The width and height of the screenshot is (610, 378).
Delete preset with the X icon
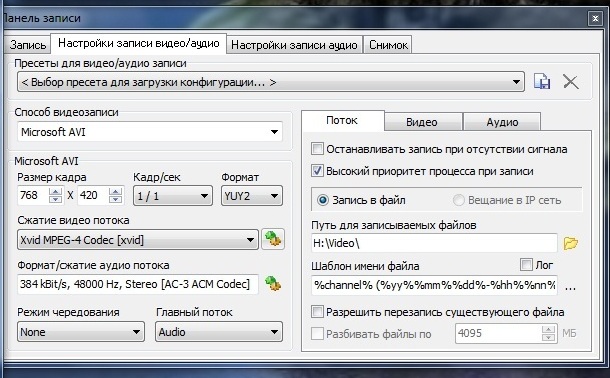pyautogui.click(x=571, y=82)
